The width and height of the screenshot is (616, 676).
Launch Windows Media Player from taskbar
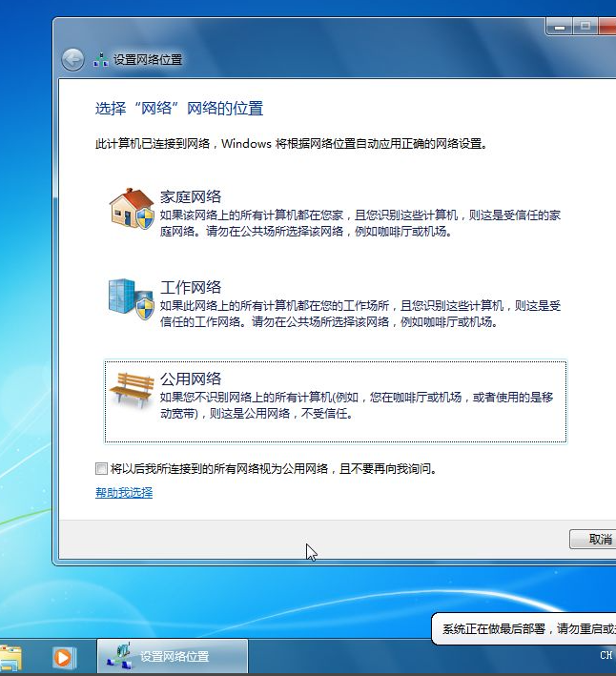coord(63,658)
